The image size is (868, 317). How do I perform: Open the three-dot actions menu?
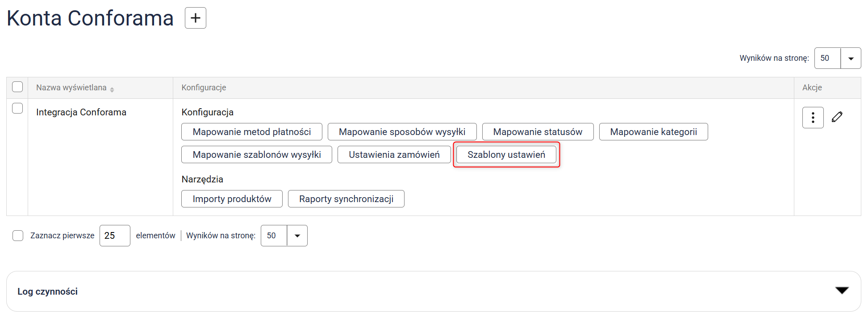(813, 118)
